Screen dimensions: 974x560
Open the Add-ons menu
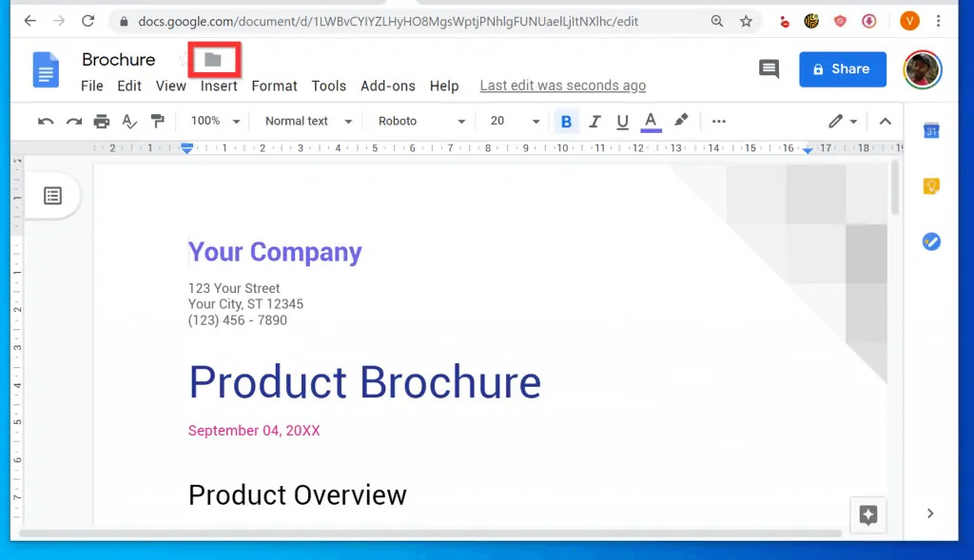pos(388,86)
